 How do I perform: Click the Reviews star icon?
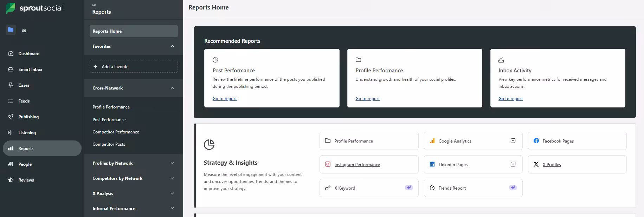coord(11,180)
